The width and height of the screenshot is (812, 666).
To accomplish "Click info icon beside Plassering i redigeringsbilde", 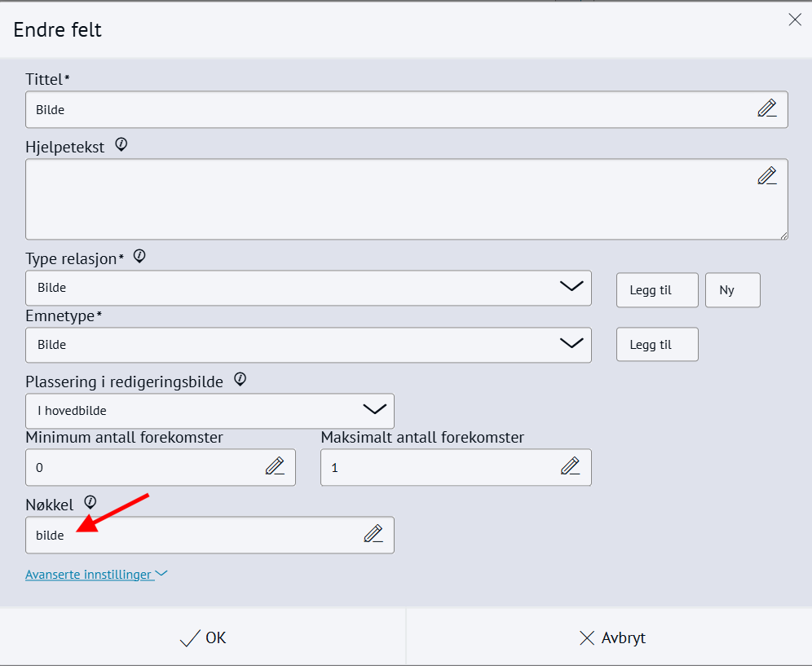I will coord(240,380).
